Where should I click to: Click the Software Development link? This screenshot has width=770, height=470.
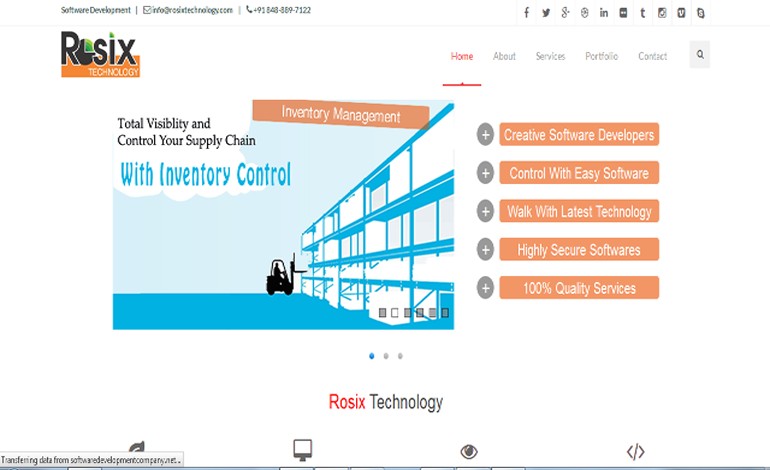coord(96,10)
